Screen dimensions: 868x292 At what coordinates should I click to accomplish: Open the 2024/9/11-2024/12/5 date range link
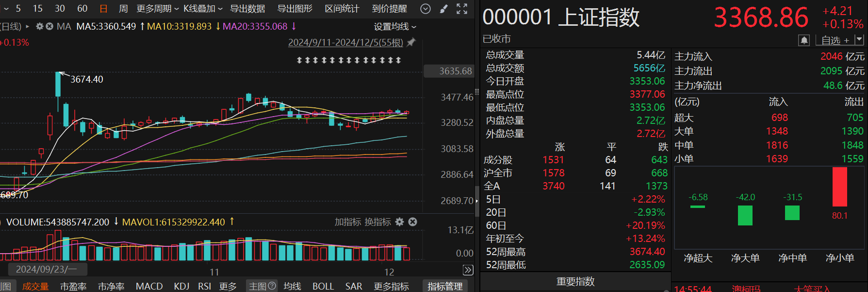pos(345,43)
